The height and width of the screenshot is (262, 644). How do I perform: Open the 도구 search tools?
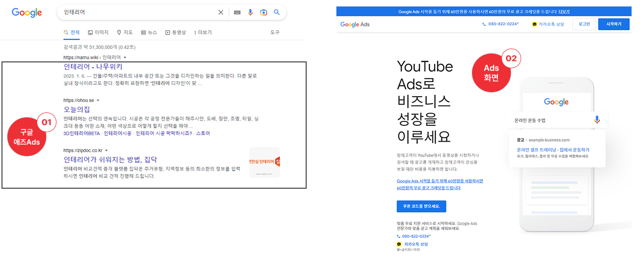point(274,32)
